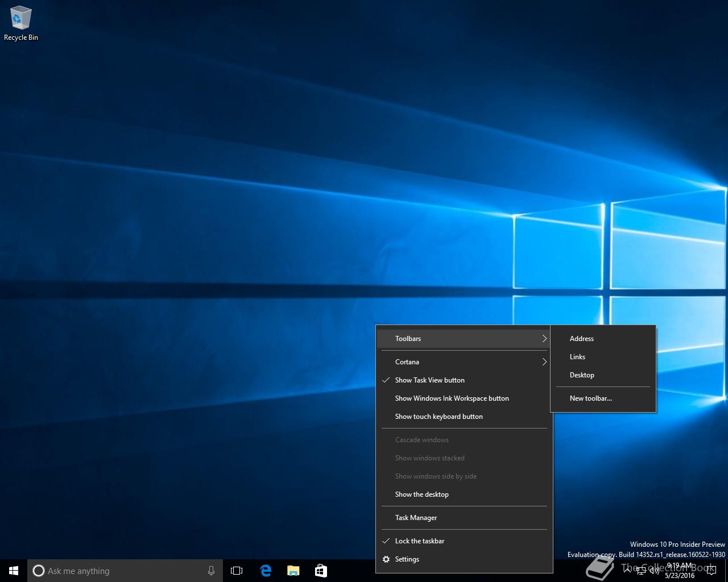728x582 pixels.
Task: Select Show the desktop menu item
Action: (x=464, y=494)
